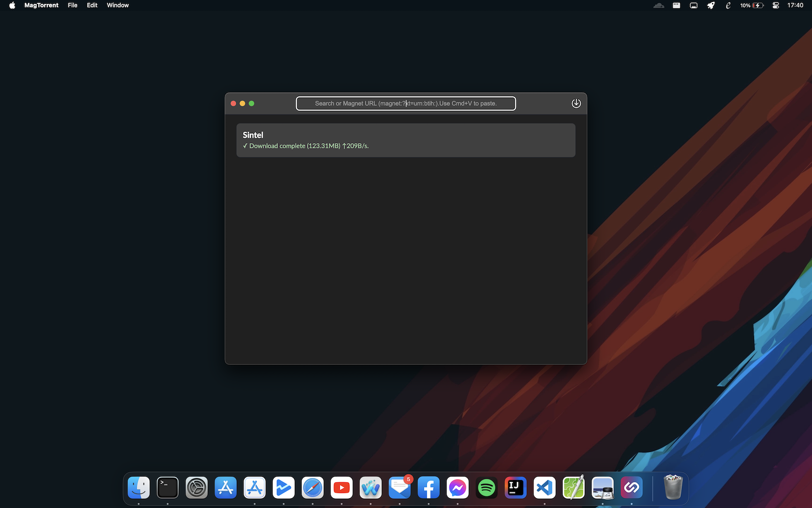Screen dimensions: 812x508
Task: Open the Window menu
Action: [x=117, y=5]
